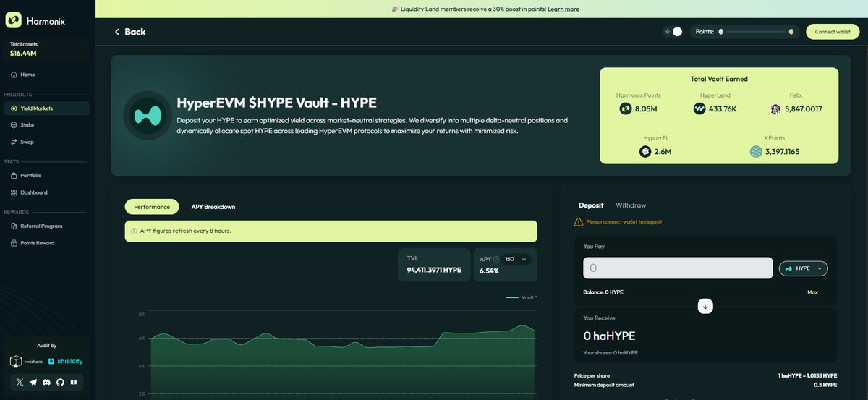Image resolution: width=868 pixels, height=400 pixels.
Task: Toggle the light/dark theme switch
Action: (x=673, y=32)
